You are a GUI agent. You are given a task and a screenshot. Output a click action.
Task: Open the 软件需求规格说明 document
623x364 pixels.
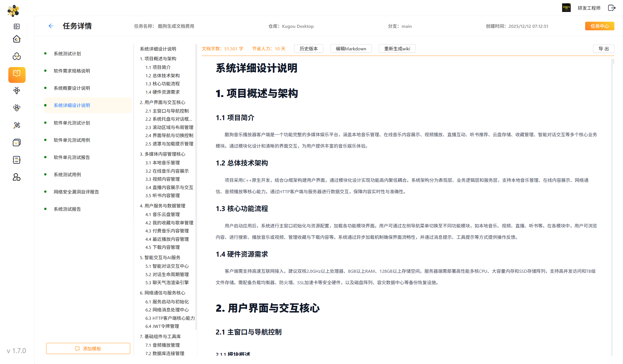coord(71,71)
